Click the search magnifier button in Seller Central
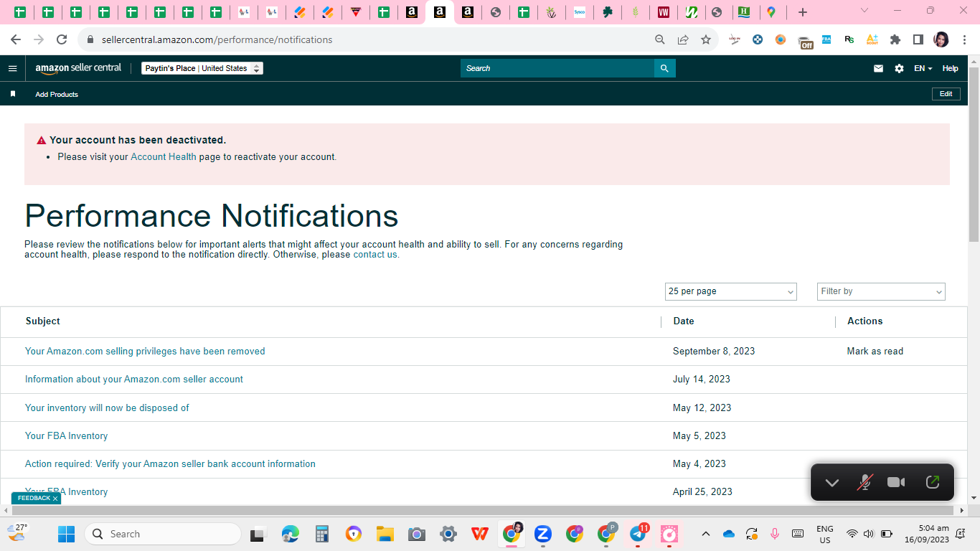This screenshot has width=980, height=551. point(664,68)
